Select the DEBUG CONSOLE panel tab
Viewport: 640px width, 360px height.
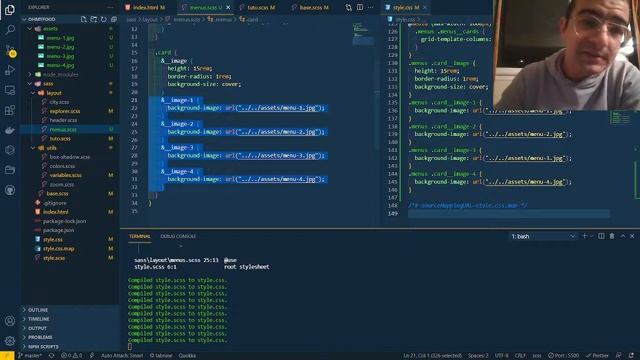tap(178, 236)
